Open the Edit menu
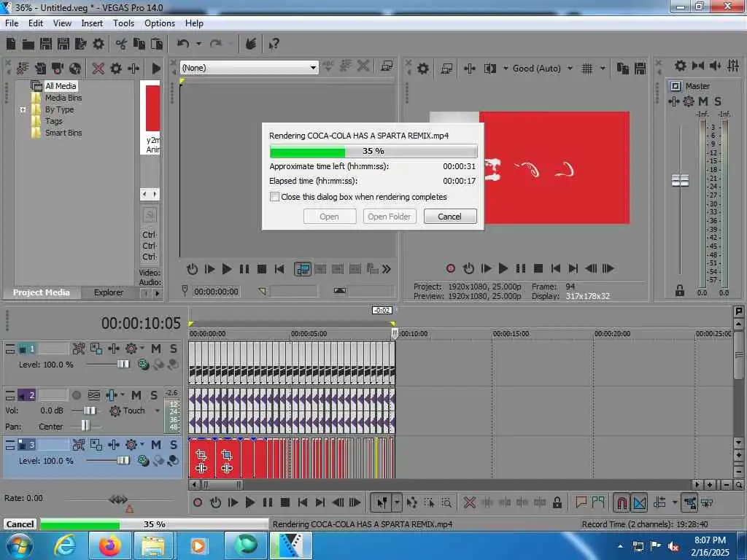The height and width of the screenshot is (560, 747). pos(36,23)
